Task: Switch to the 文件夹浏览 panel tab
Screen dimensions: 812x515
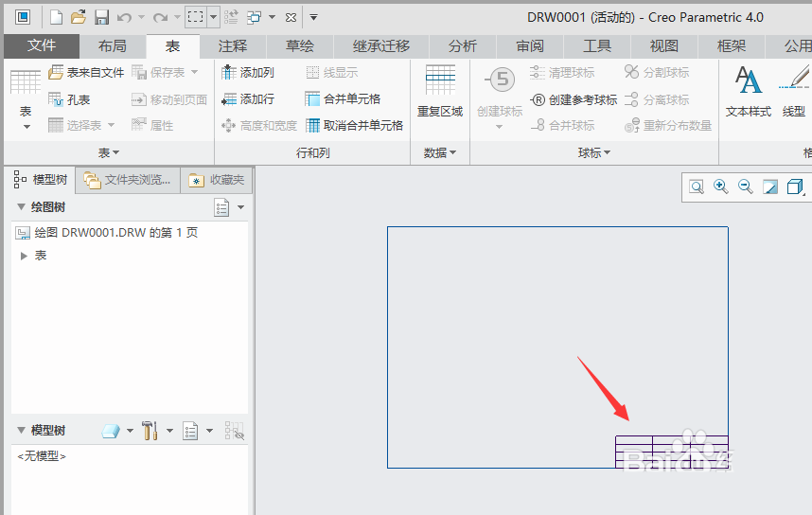Action: click(128, 179)
